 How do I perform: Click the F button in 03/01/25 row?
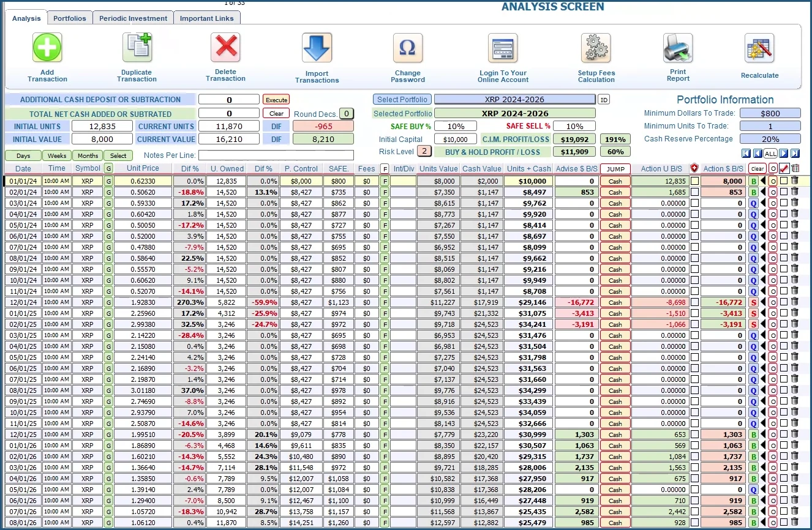pos(385,335)
